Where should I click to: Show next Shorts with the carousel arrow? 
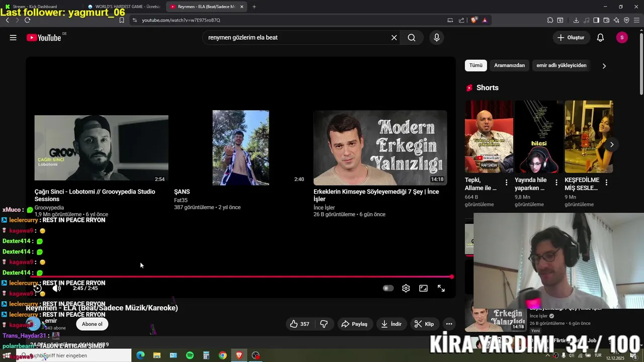click(612, 145)
